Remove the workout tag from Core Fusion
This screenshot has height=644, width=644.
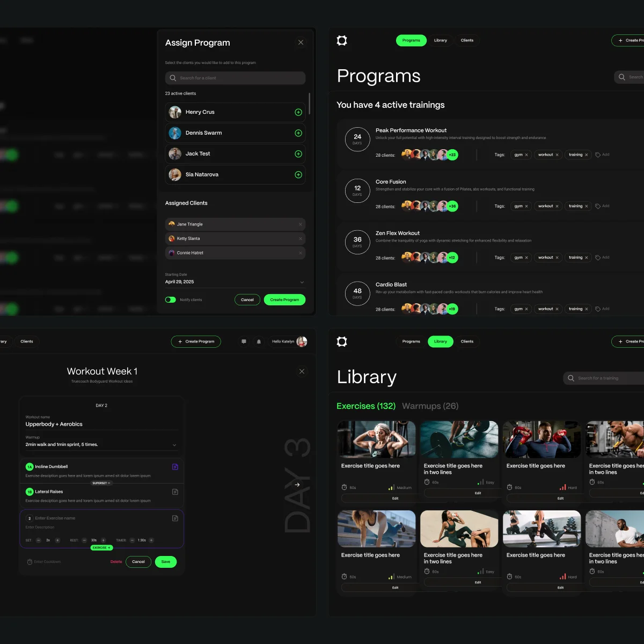point(557,206)
